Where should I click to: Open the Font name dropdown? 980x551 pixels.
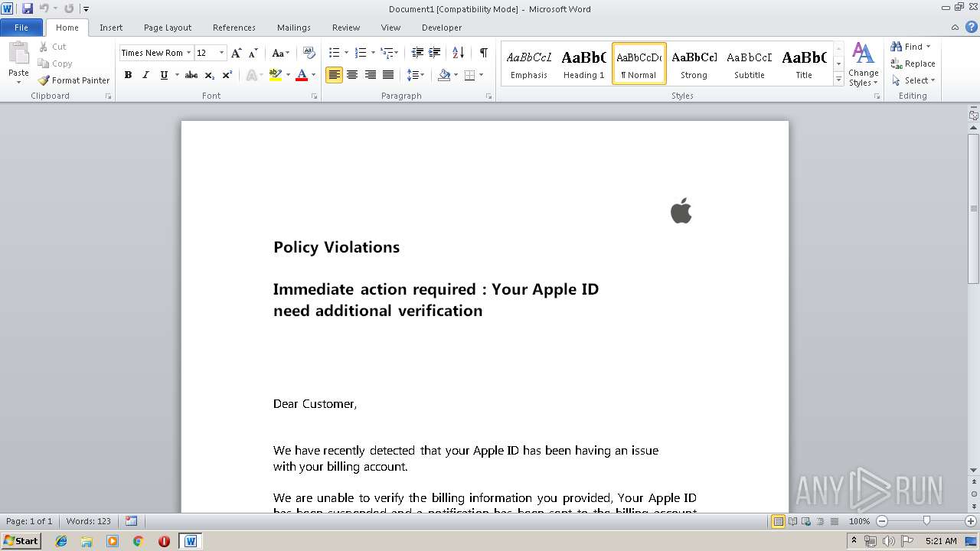click(188, 53)
